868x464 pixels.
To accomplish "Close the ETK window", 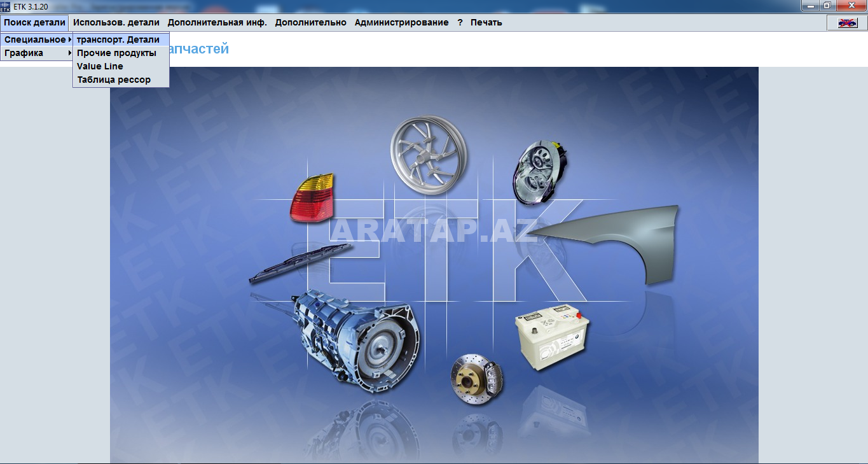I will point(850,5).
